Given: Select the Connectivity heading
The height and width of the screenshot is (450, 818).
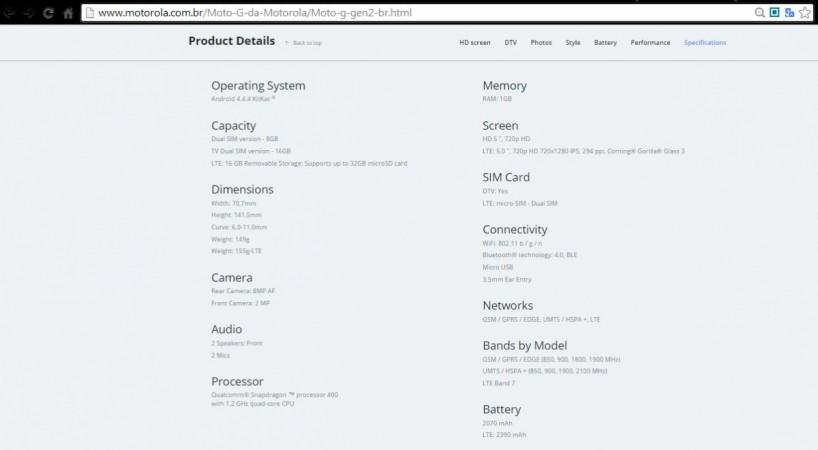Looking at the screenshot, I should 515,229.
